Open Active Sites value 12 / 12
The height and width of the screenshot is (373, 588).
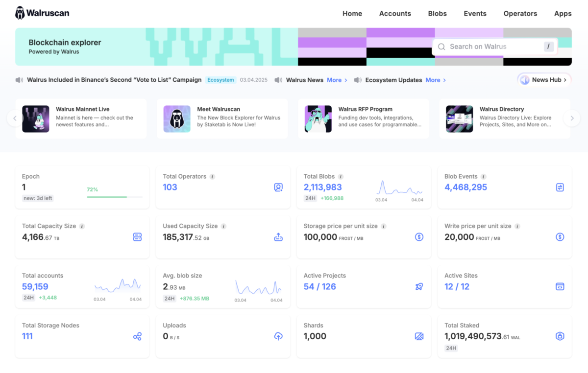click(457, 286)
